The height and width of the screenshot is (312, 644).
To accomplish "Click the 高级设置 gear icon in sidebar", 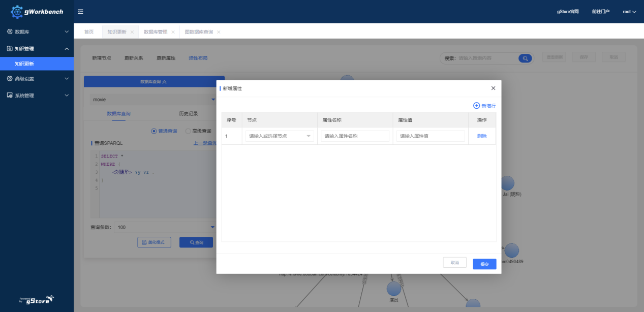I will (10, 79).
